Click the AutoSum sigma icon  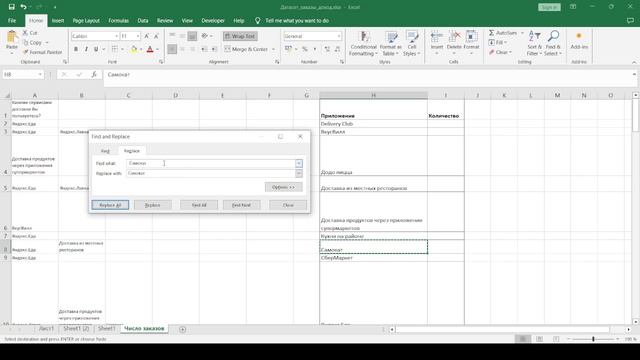point(491,33)
